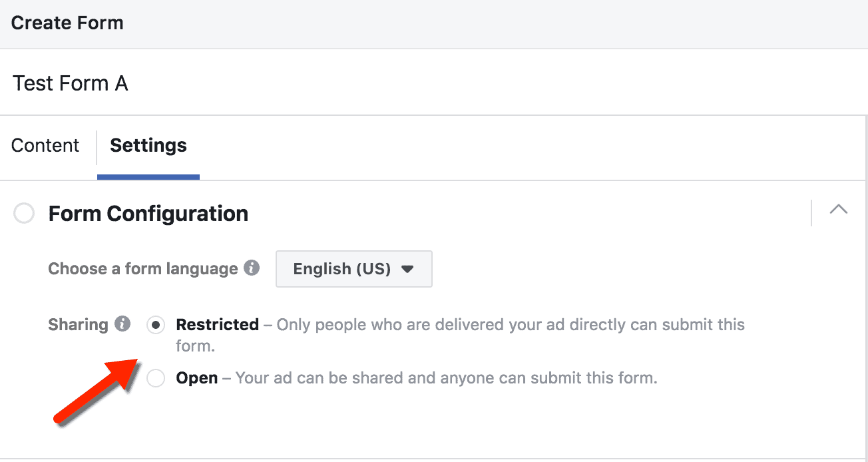Click the bold Open option label
The image size is (868, 462).
pyautogui.click(x=196, y=378)
